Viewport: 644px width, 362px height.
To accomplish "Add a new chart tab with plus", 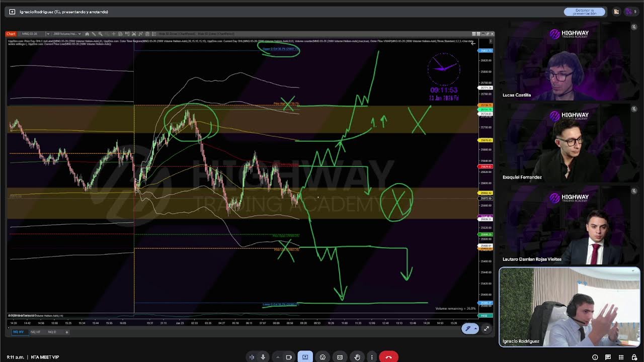I will pyautogui.click(x=66, y=332).
